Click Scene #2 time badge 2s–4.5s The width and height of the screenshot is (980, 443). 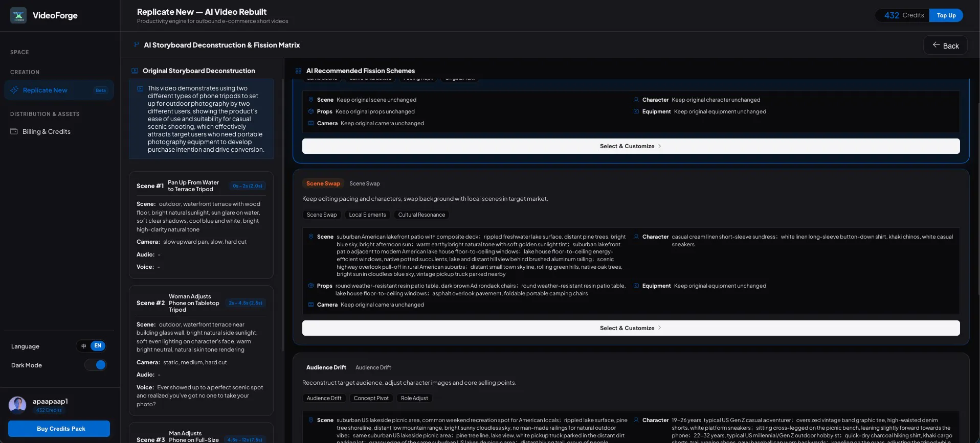pos(246,303)
